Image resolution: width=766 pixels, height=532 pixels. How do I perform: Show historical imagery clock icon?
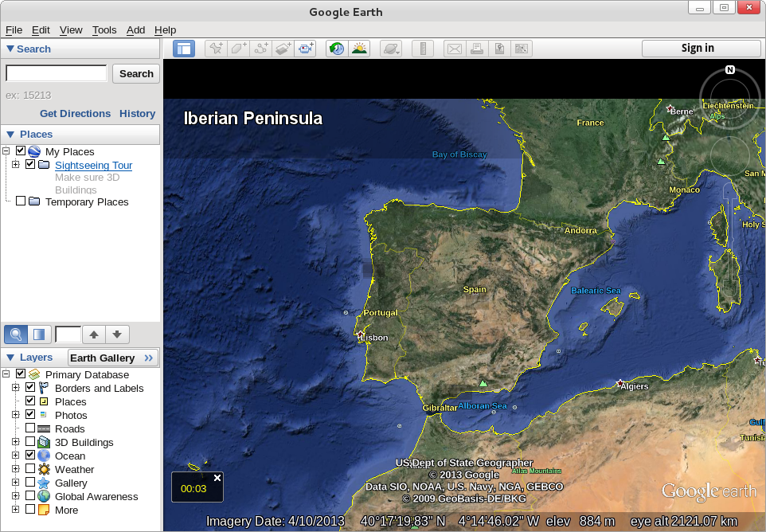(337, 49)
